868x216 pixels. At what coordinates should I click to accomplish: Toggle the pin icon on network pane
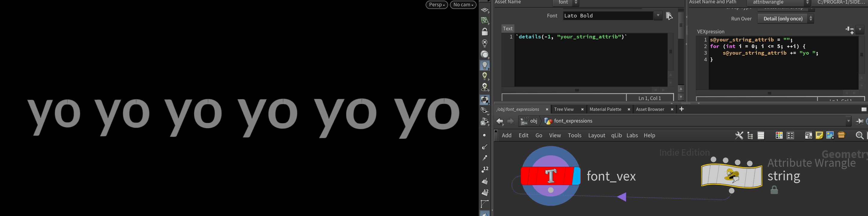[859, 121]
